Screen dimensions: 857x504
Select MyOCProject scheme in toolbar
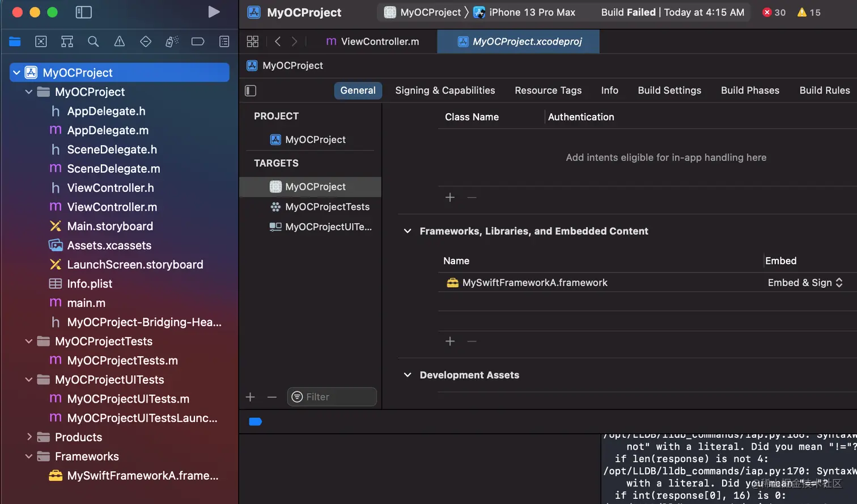pyautogui.click(x=423, y=12)
